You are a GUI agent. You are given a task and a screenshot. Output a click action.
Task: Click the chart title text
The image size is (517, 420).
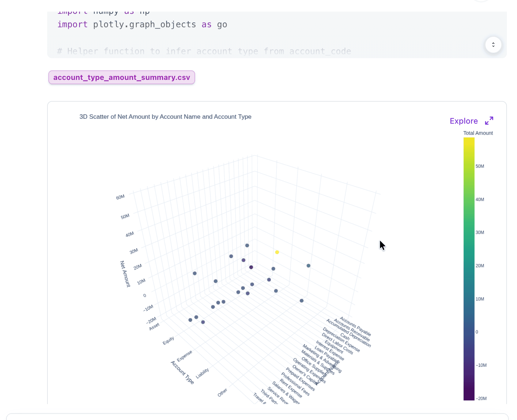pyautogui.click(x=165, y=117)
